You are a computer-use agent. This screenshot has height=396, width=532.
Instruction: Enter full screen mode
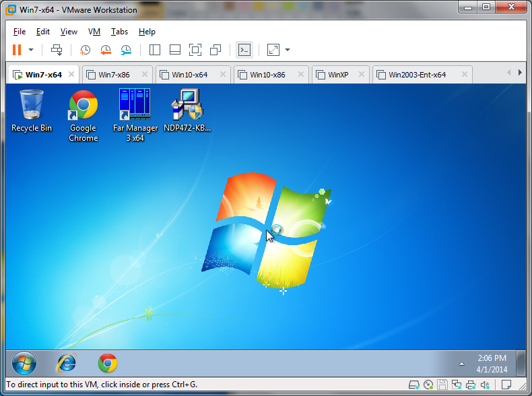195,50
